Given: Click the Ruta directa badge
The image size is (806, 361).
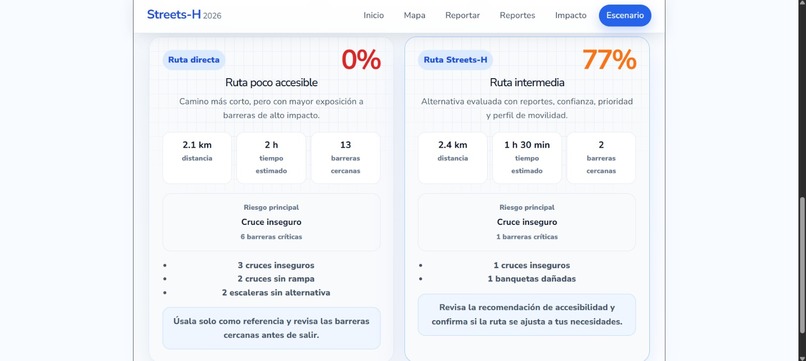Looking at the screenshot, I should point(194,60).
